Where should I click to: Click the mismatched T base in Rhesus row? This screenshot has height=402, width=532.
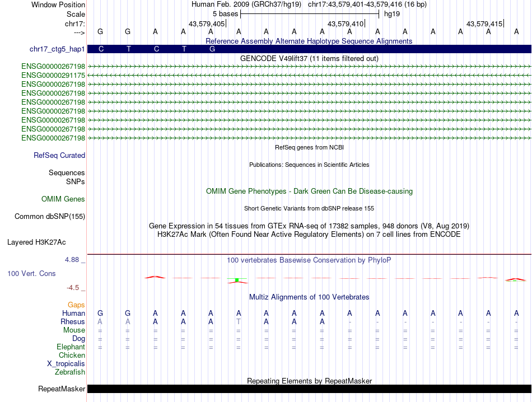pos(239,321)
